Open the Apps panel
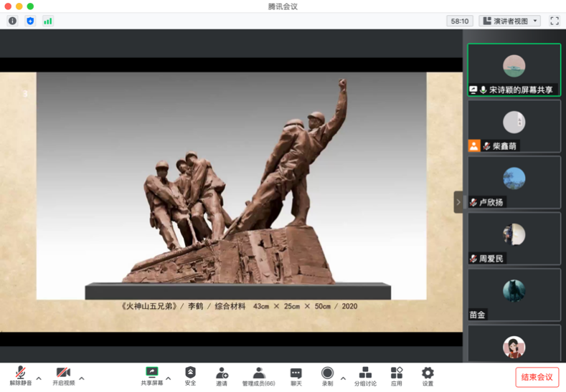Viewport: 566px width, 392px height. click(x=397, y=376)
